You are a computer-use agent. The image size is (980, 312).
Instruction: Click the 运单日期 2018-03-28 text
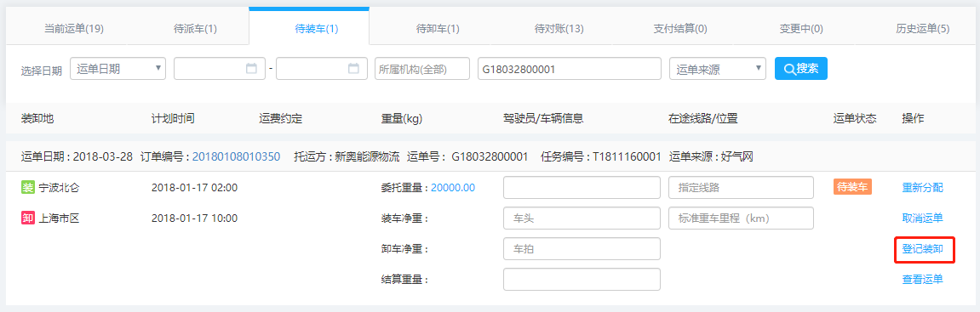point(77,156)
